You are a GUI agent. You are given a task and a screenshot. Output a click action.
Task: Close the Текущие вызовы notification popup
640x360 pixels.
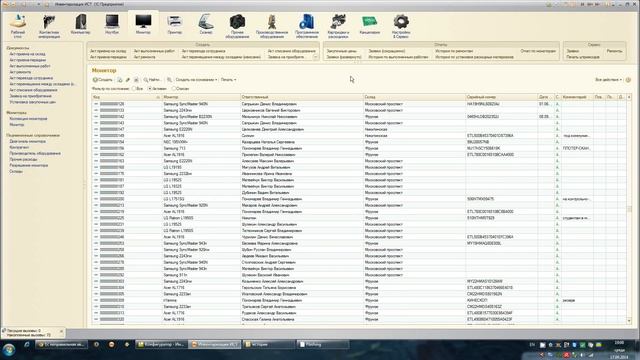pyautogui.click(x=61, y=331)
